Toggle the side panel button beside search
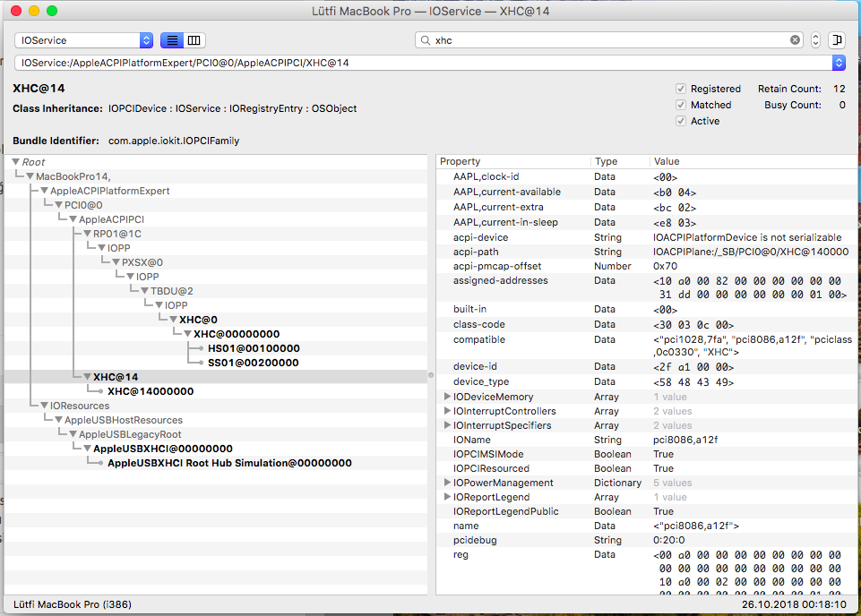 pos(837,40)
